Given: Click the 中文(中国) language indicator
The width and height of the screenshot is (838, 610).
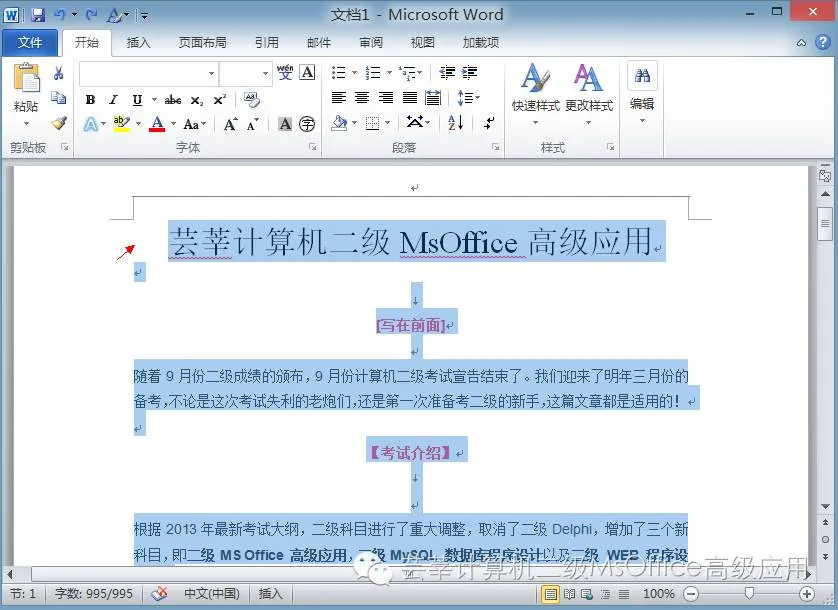Looking at the screenshot, I should pos(212,593).
